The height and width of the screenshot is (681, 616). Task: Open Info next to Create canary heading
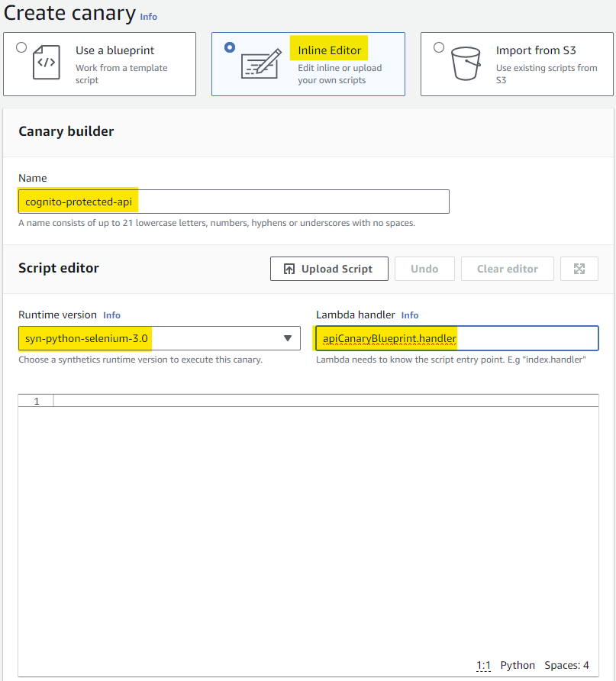[148, 17]
